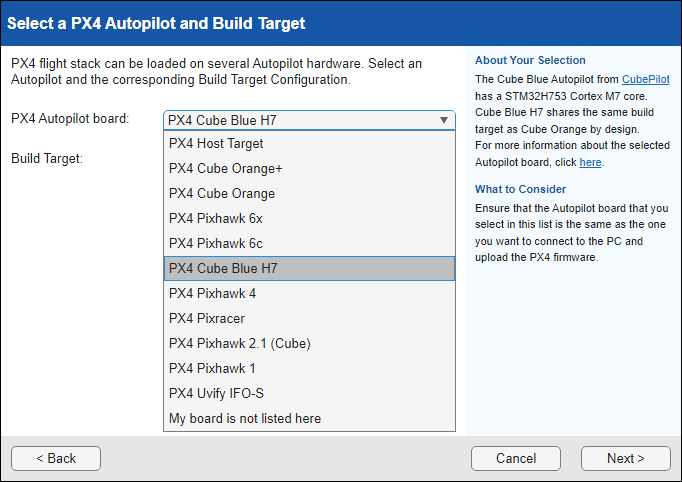Proceed with the Next button
The height and width of the screenshot is (482, 682).
click(x=625, y=458)
